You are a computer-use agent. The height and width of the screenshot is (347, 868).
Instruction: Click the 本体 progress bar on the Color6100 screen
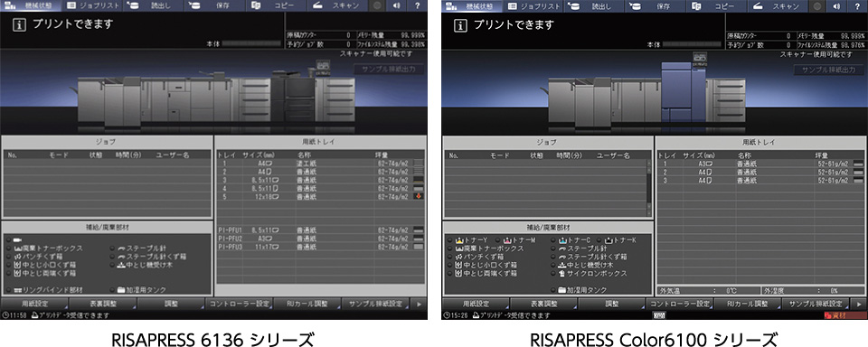(692, 43)
